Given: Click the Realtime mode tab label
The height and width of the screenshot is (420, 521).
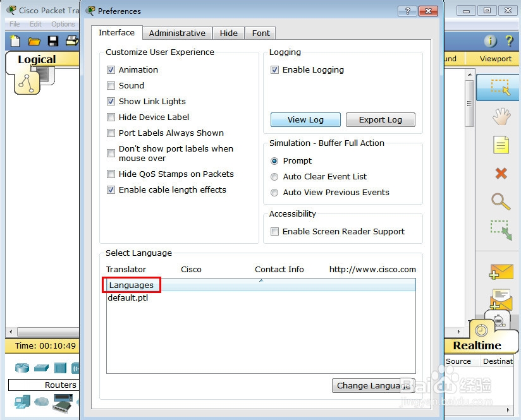Looking at the screenshot, I should [x=477, y=345].
